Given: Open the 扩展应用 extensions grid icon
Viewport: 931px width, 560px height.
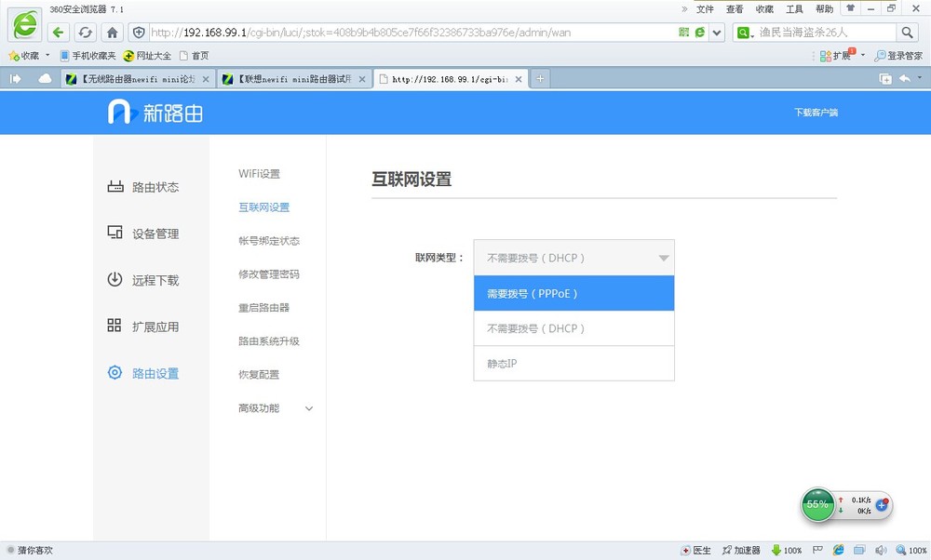Looking at the screenshot, I should tap(115, 327).
